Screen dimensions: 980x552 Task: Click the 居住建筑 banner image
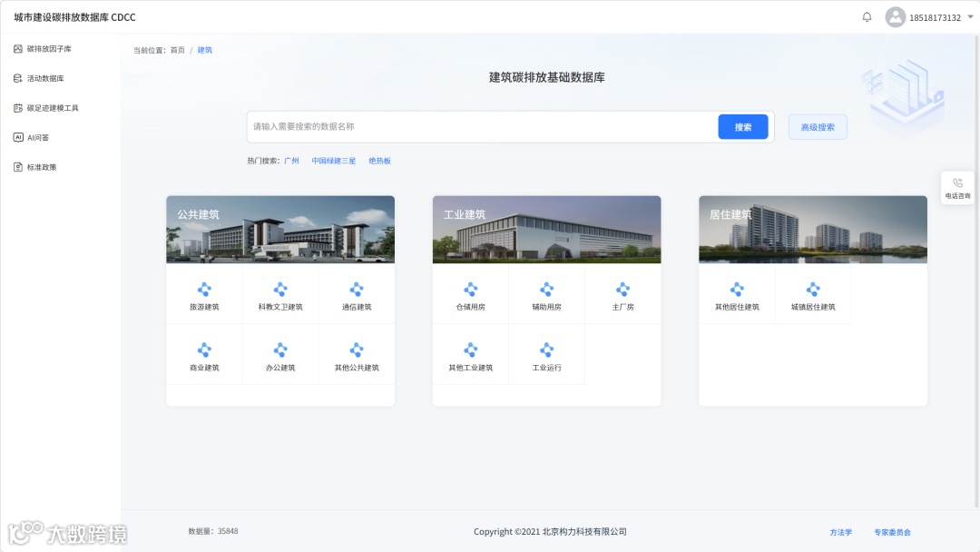(813, 230)
